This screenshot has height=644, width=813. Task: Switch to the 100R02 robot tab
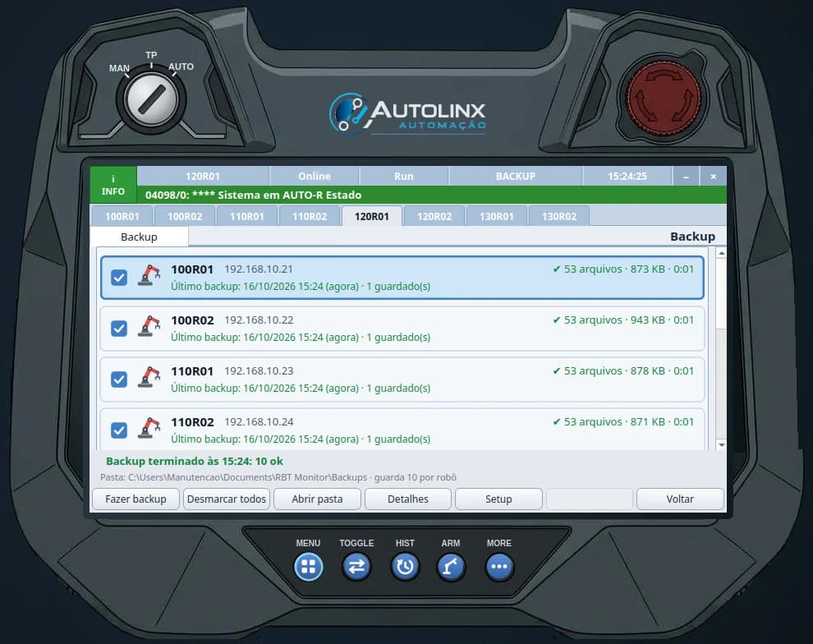coord(185,216)
